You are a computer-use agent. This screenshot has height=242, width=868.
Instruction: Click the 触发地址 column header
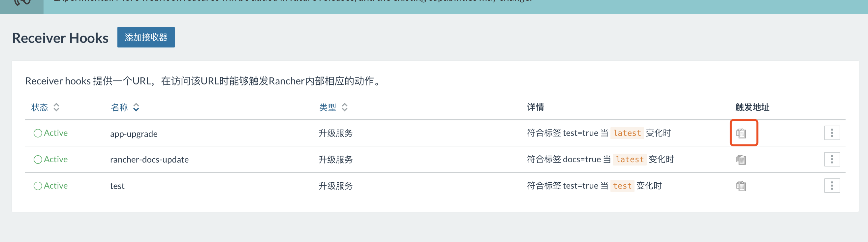pos(752,107)
